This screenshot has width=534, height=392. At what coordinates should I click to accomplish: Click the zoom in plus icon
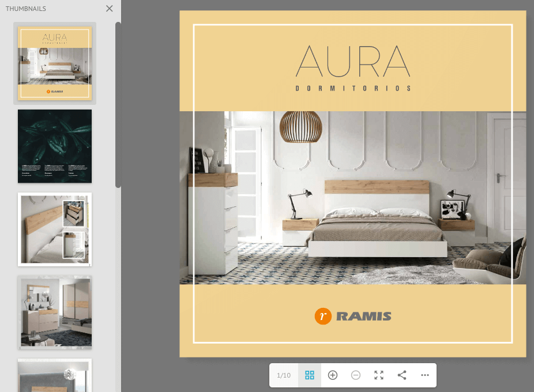click(x=333, y=375)
